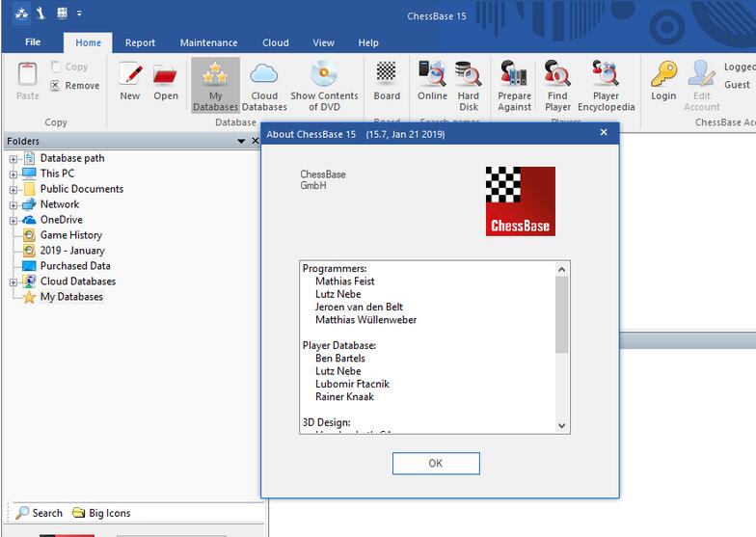Viewport: 756px width, 537px height.
Task: Click Rainer Knaak in credits list
Action: pyautogui.click(x=344, y=397)
